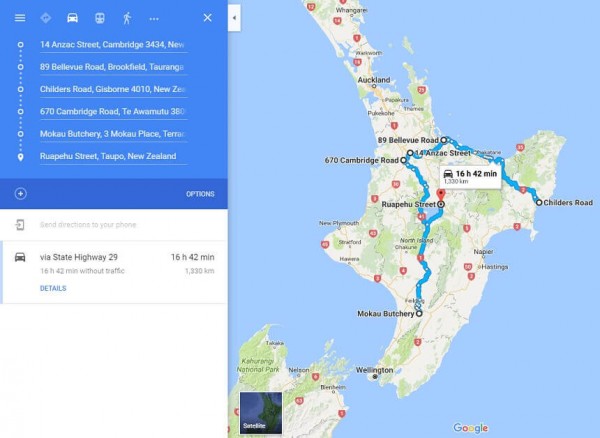The width and height of the screenshot is (600, 438).
Task: Open route OPTIONS
Action: 200,194
